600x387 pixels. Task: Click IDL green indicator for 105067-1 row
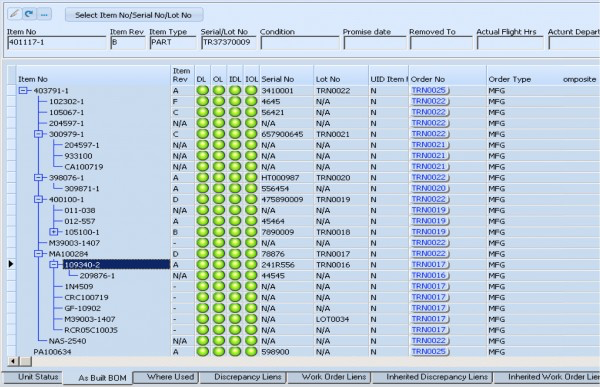pos(235,112)
